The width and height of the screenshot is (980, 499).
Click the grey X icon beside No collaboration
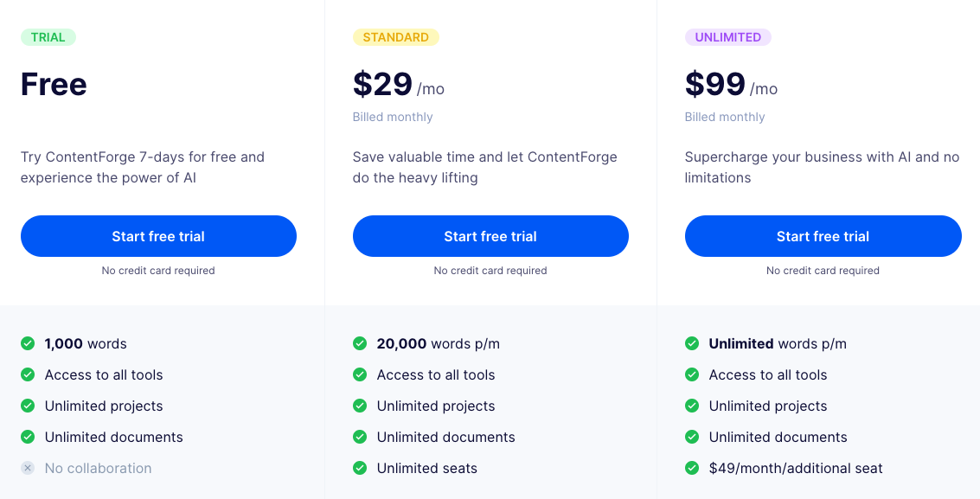[x=28, y=468]
